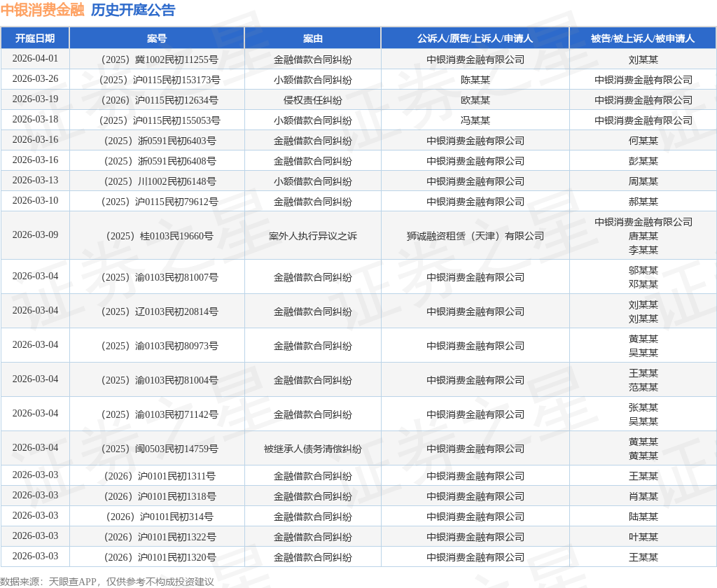The image size is (717, 588).
Task: Select case number 渝0103民初81007号
Action: (x=176, y=277)
